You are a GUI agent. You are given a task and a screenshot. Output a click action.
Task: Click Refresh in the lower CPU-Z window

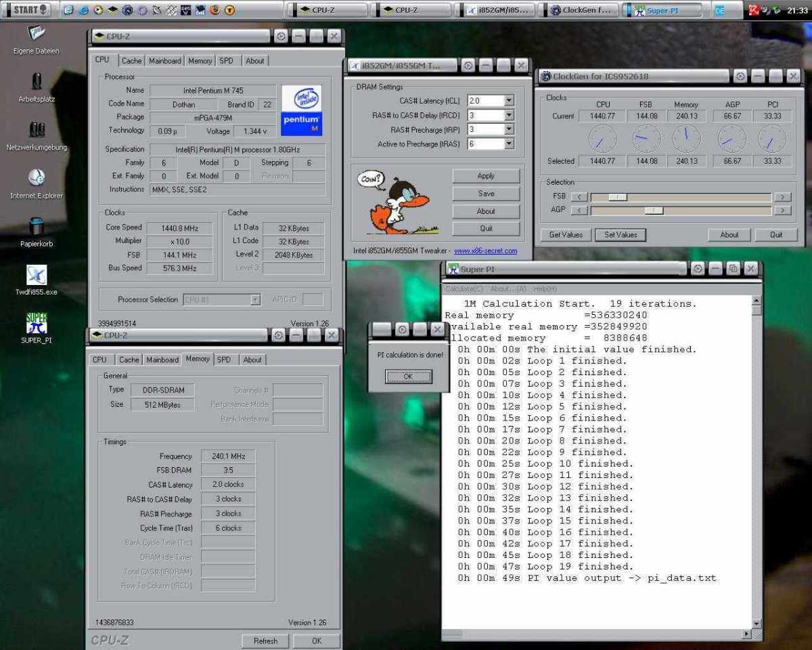(265, 641)
